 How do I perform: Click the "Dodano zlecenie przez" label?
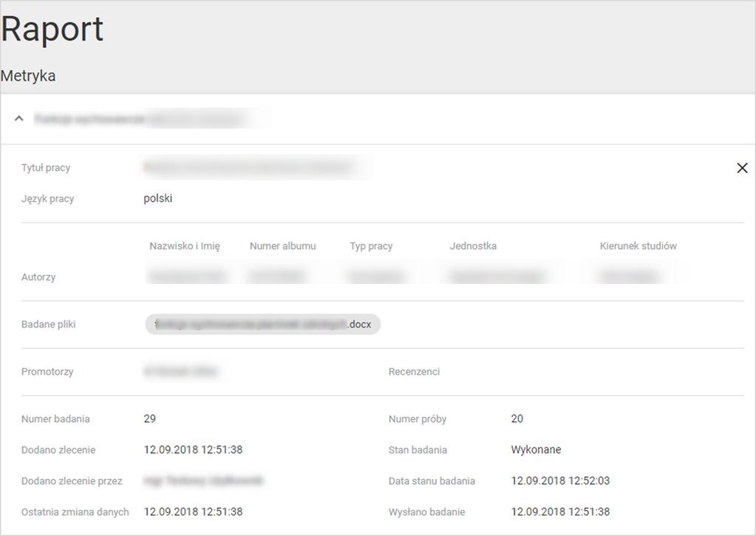(72, 481)
